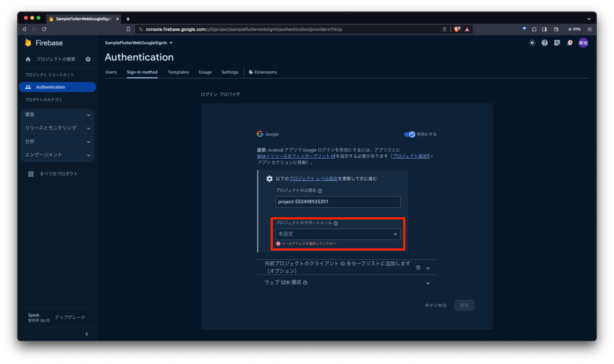This screenshot has width=614, height=364.
Task: Open the notifications bell
Action: pos(570,43)
